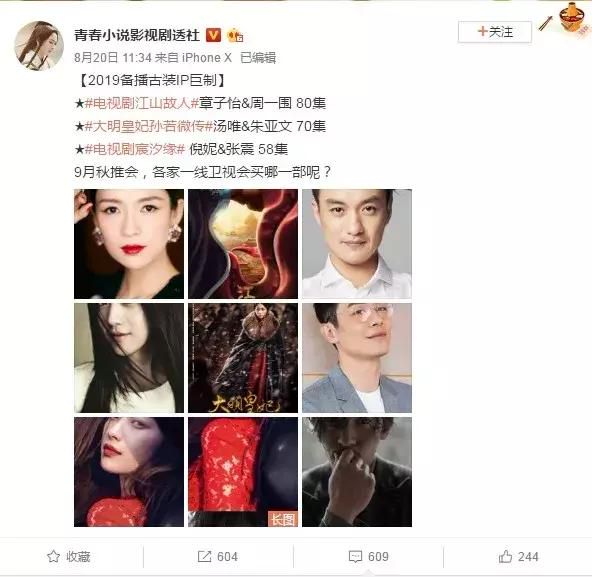This screenshot has width=592, height=577.
Task: Open the thumbnail marked 长图
Action: (x=243, y=472)
